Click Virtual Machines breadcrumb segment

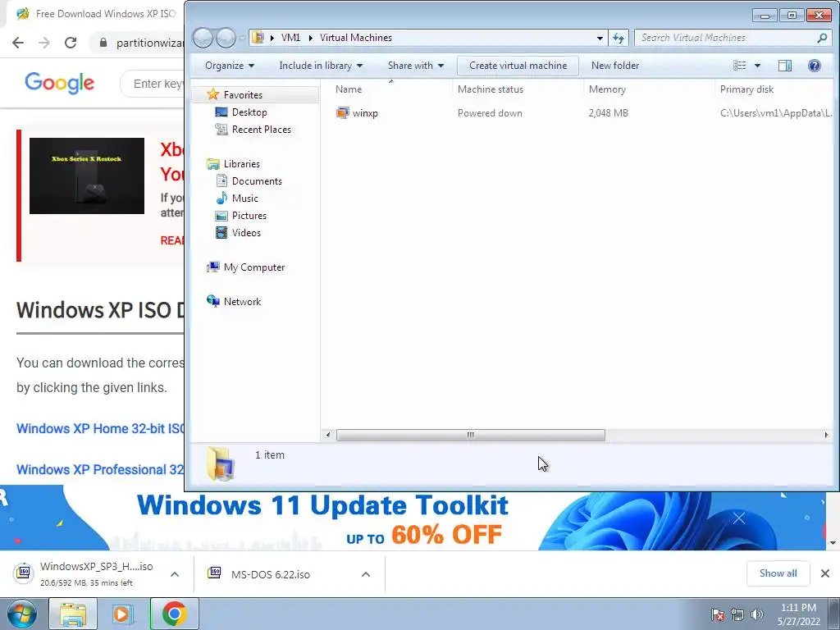tap(356, 38)
